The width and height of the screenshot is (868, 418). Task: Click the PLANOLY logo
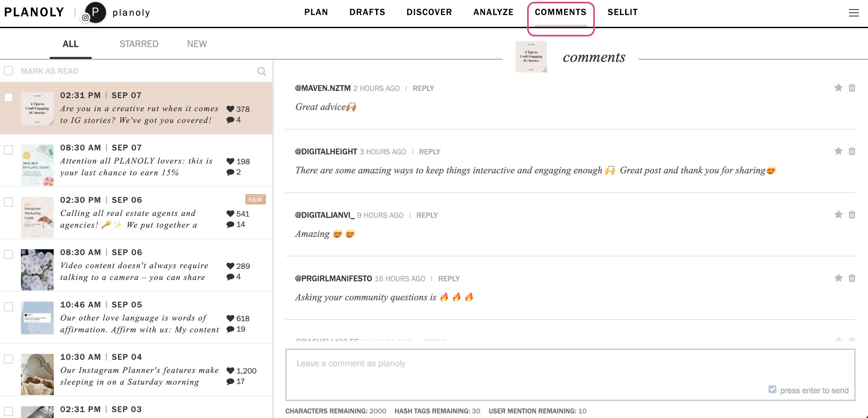tap(34, 12)
